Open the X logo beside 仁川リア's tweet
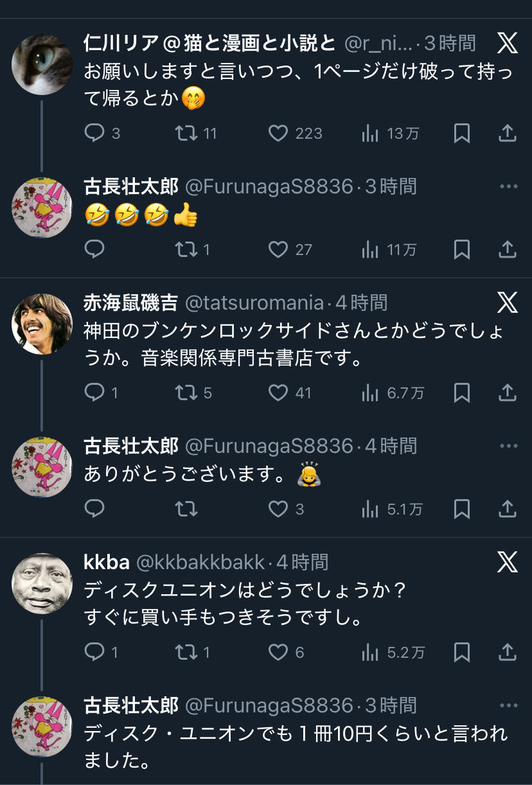The width and height of the screenshot is (532, 785). 508,43
